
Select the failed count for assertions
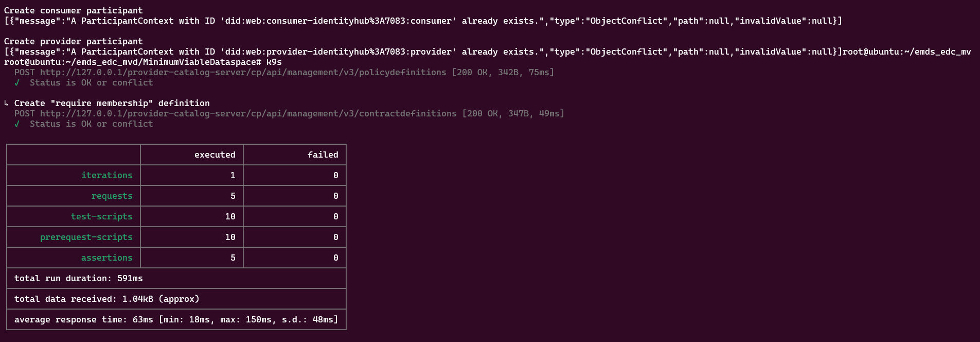click(335, 258)
